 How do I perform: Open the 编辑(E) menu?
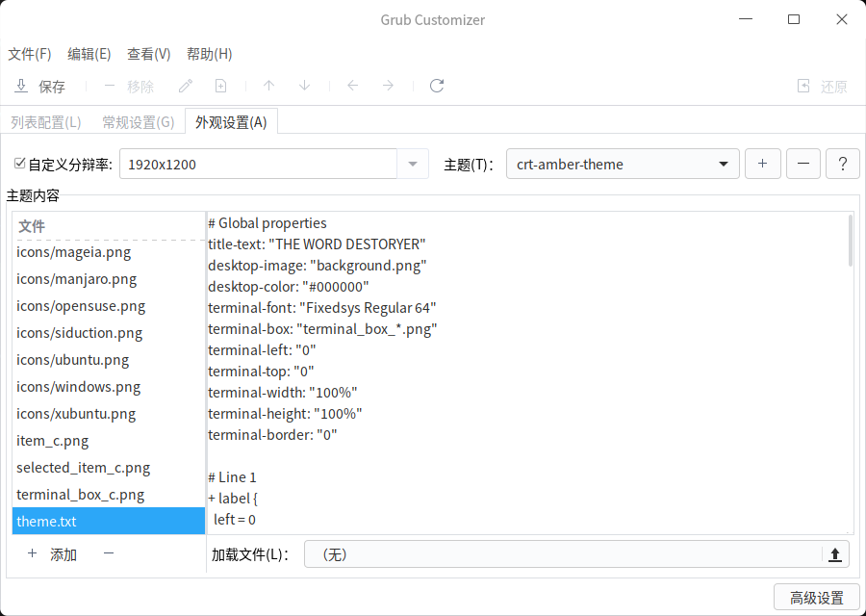pyautogui.click(x=89, y=54)
